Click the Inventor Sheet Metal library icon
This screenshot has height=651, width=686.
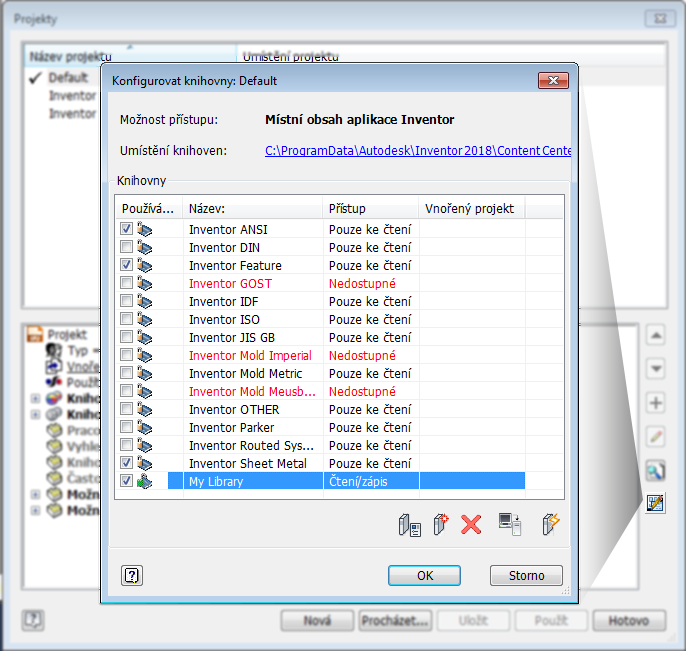[x=144, y=463]
